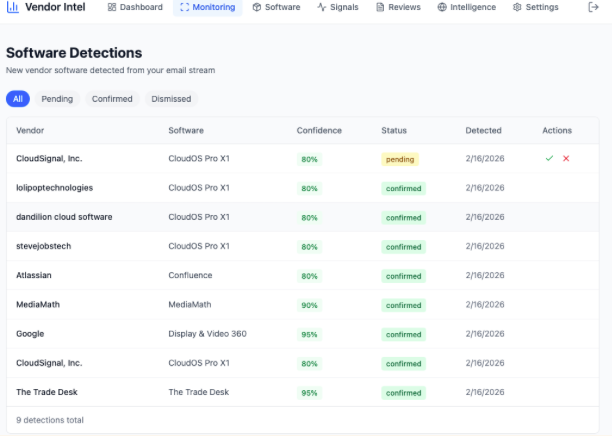Switch to the Signals tab
This screenshot has height=436, width=612.
pos(338,7)
